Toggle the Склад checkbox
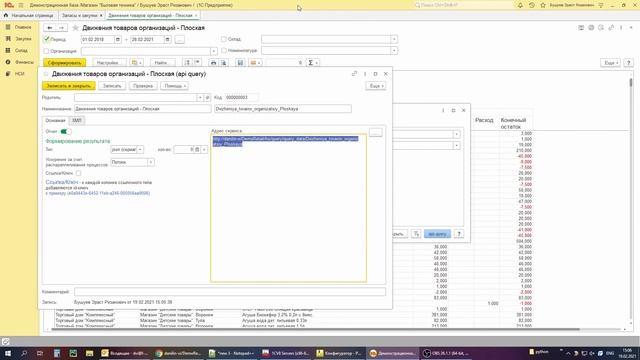The image size is (640, 360). 224,39
